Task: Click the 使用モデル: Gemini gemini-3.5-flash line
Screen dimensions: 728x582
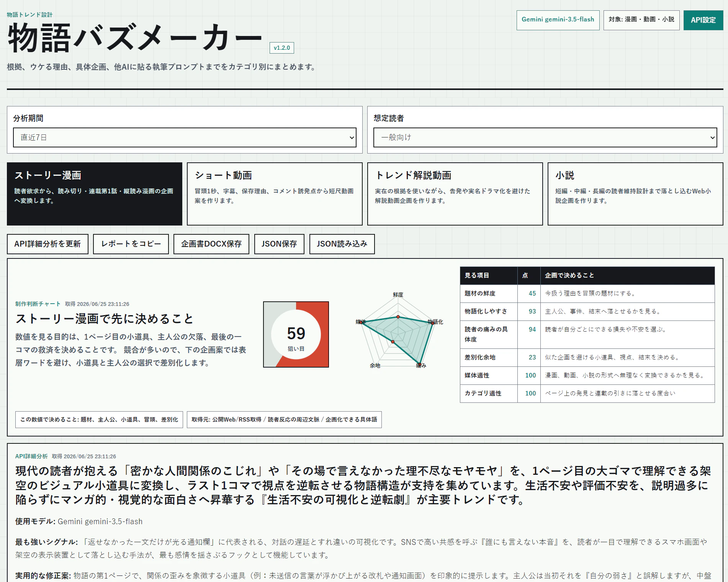Action: coord(79,522)
